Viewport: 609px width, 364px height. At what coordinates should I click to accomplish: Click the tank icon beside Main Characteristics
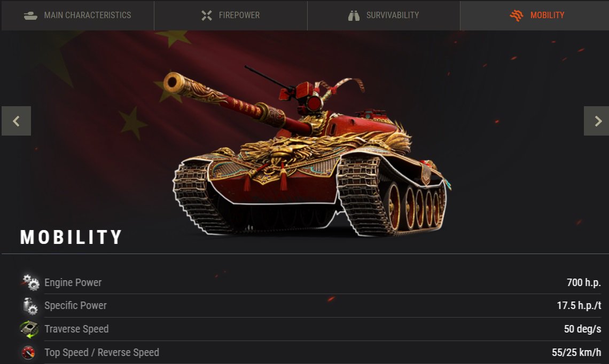[x=30, y=15]
